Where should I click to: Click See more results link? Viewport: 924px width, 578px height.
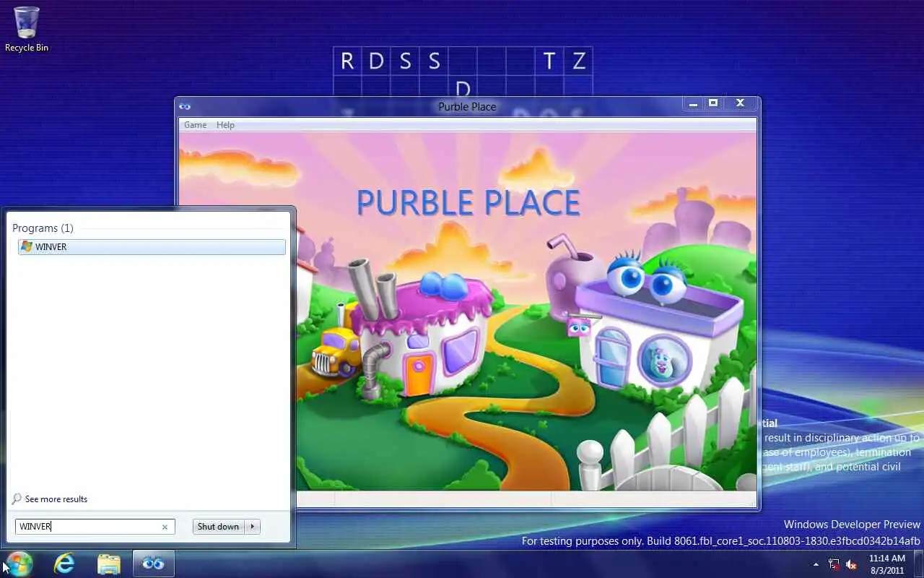[x=50, y=499]
